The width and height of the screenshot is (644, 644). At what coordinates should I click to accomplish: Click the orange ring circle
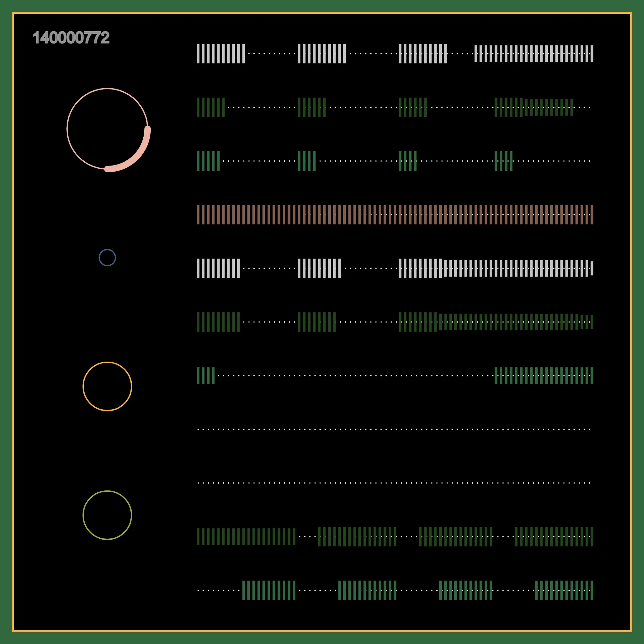(x=107, y=386)
